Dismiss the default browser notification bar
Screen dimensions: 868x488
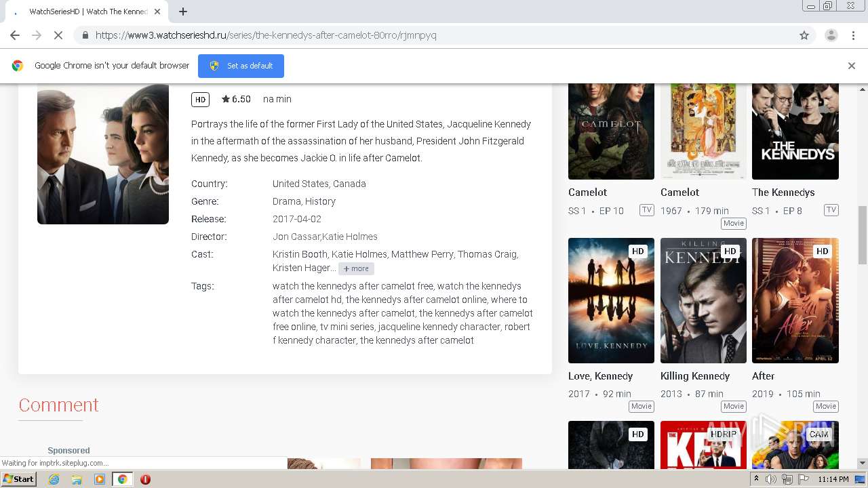coord(852,66)
